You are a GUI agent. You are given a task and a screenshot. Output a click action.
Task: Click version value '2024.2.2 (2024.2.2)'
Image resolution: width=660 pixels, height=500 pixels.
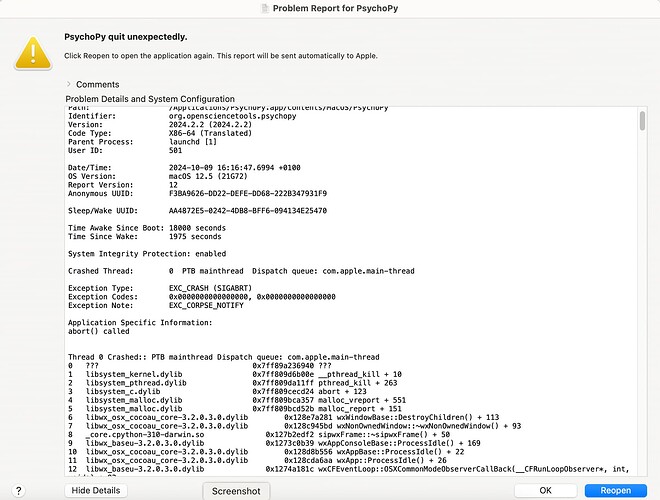click(210, 125)
